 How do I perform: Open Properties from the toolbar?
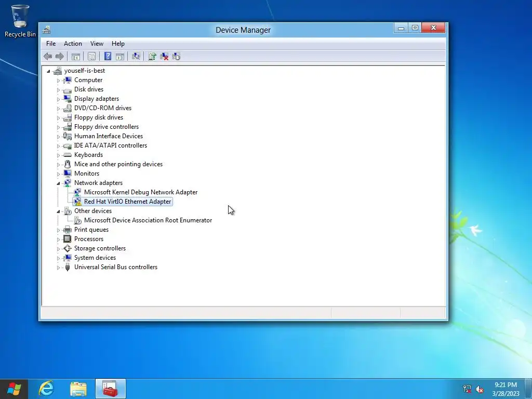(x=91, y=56)
